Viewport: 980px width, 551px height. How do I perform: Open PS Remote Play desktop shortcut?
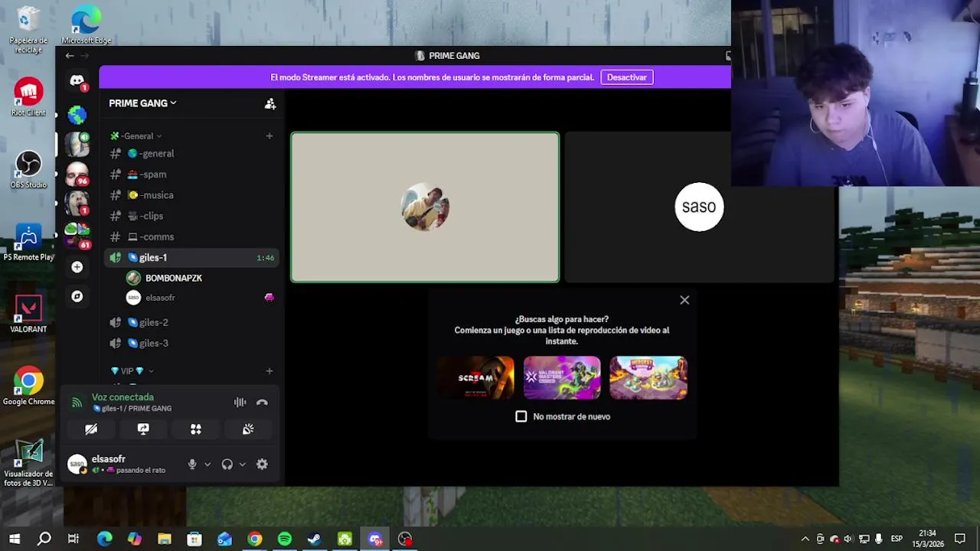tap(28, 243)
